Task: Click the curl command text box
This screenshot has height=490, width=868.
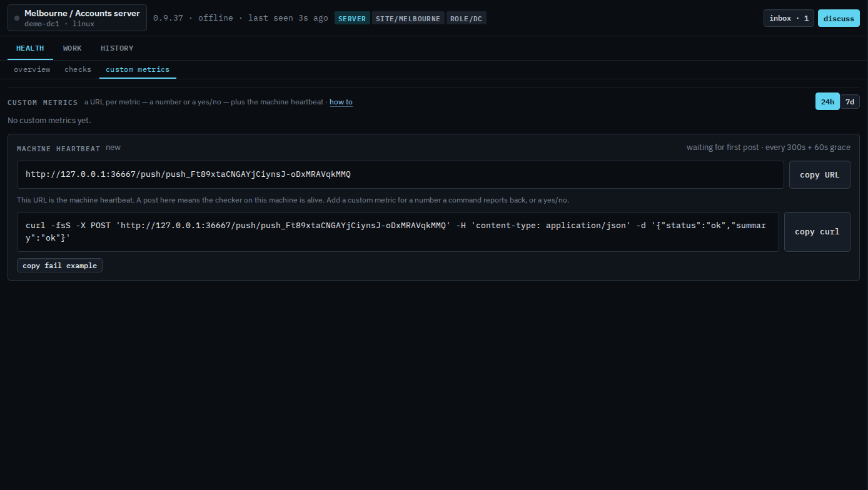Action: tap(398, 231)
